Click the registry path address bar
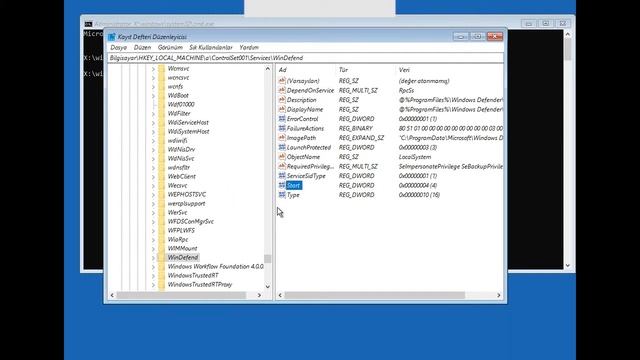The image size is (640, 360). (306, 58)
